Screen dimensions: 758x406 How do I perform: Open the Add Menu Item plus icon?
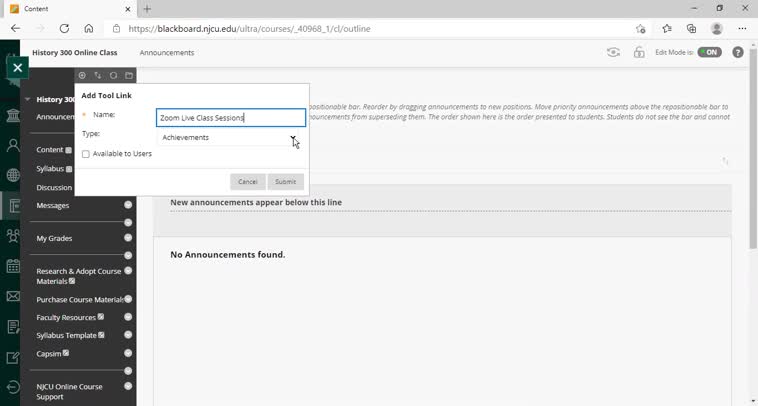82,75
